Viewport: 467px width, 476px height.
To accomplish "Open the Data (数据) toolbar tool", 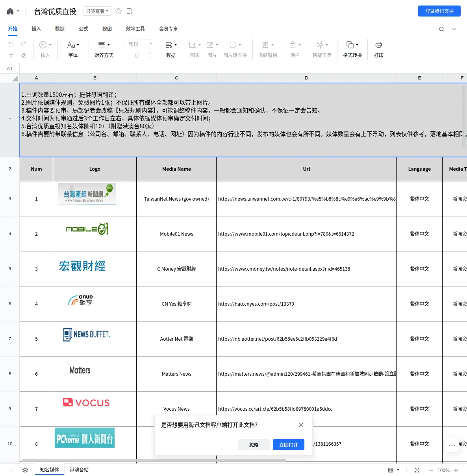I will tap(171, 50).
